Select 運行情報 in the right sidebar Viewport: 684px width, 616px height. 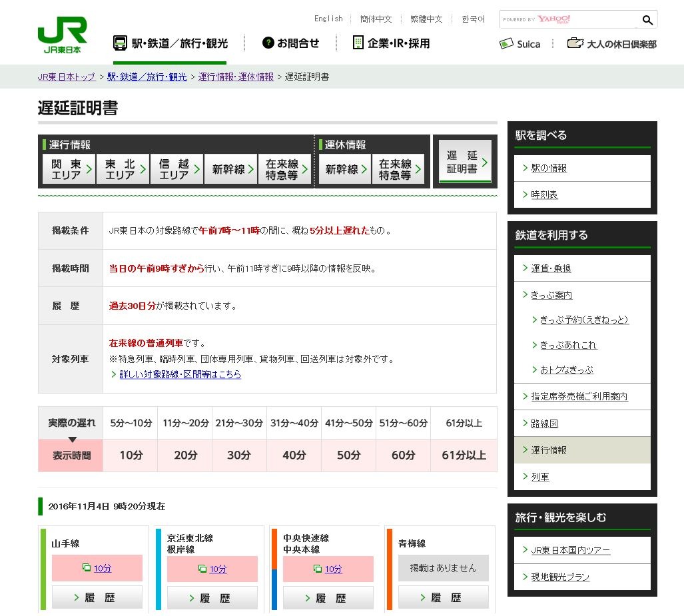[547, 450]
